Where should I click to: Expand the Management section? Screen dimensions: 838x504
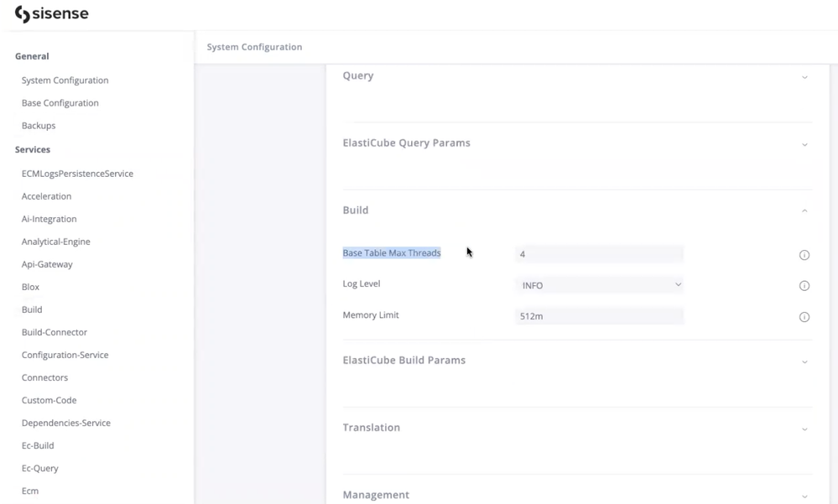coord(804,496)
